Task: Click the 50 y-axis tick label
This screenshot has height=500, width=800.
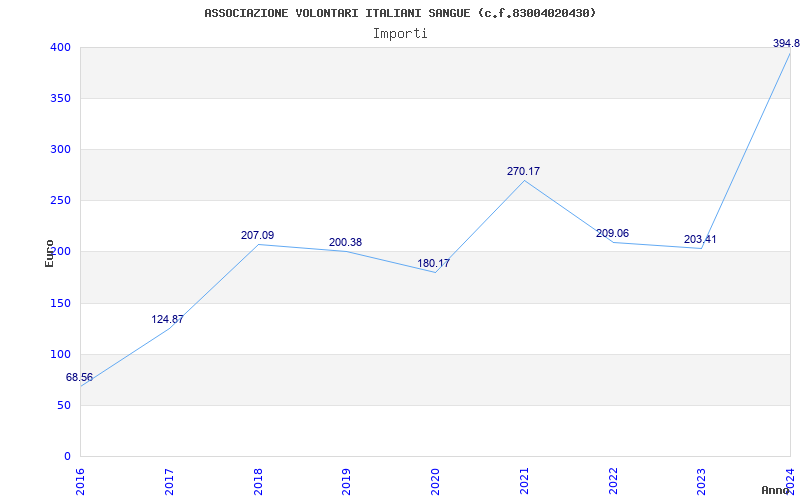Action: 63,406
